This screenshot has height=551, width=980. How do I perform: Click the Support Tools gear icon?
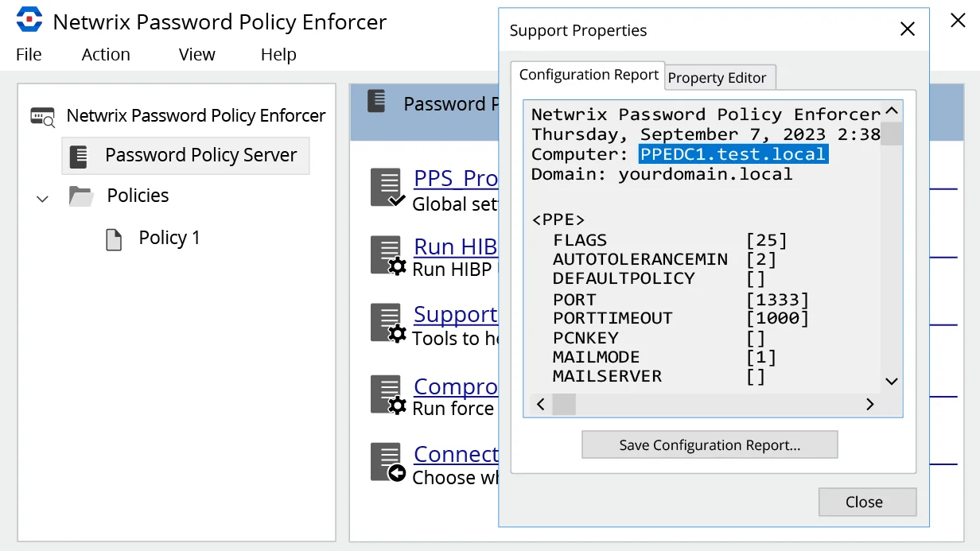tap(388, 323)
